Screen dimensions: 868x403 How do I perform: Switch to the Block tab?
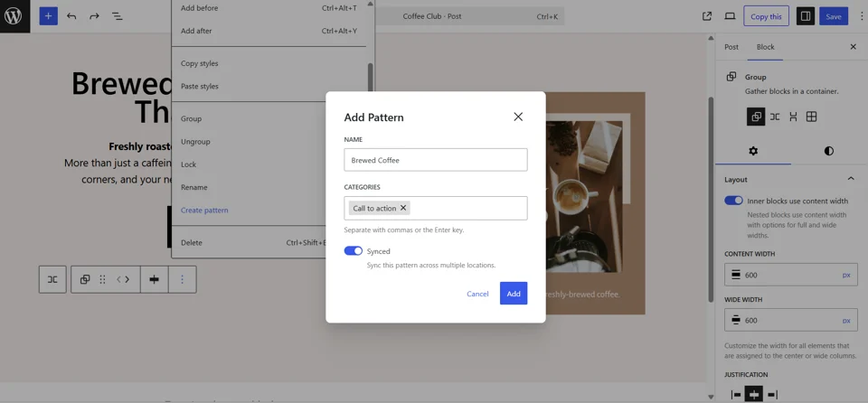coord(766,47)
